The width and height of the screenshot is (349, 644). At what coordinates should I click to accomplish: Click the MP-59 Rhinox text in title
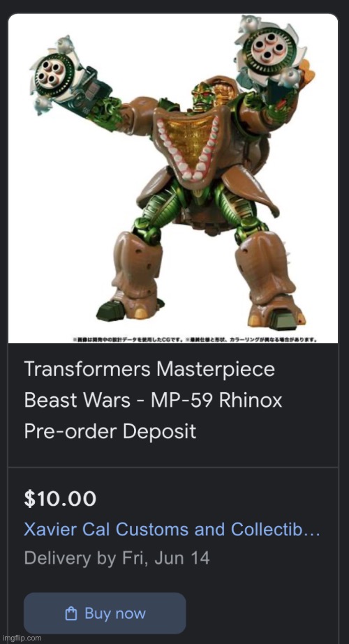pyautogui.click(x=216, y=400)
